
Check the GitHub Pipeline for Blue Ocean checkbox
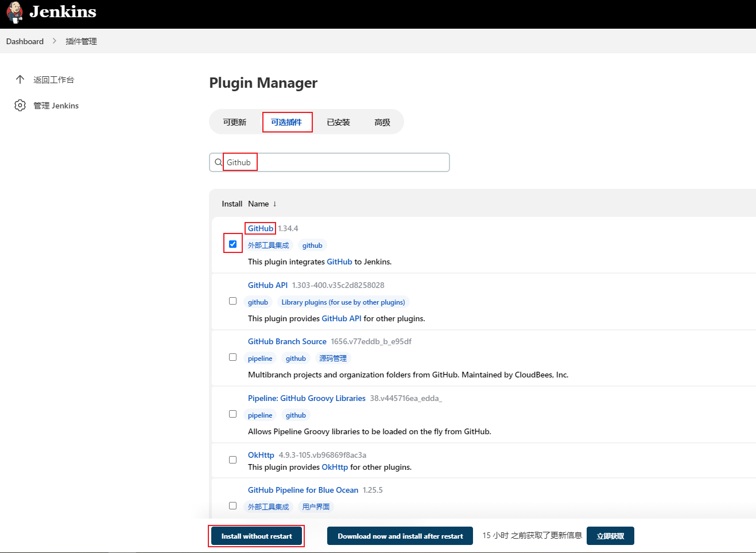[232, 505]
